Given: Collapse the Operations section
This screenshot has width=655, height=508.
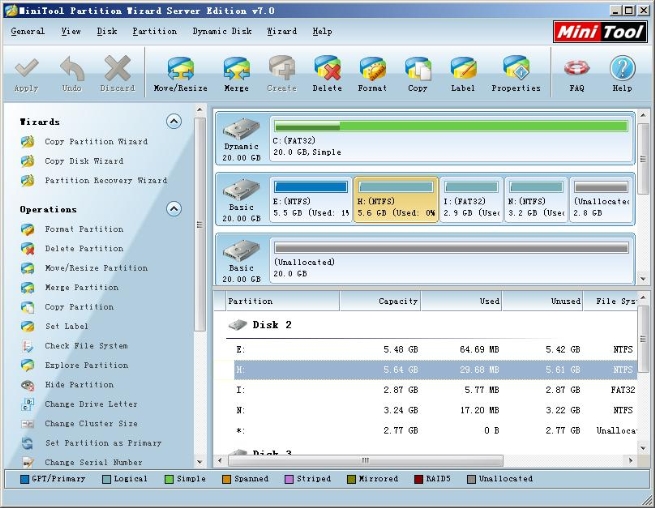Looking at the screenshot, I should [x=174, y=209].
